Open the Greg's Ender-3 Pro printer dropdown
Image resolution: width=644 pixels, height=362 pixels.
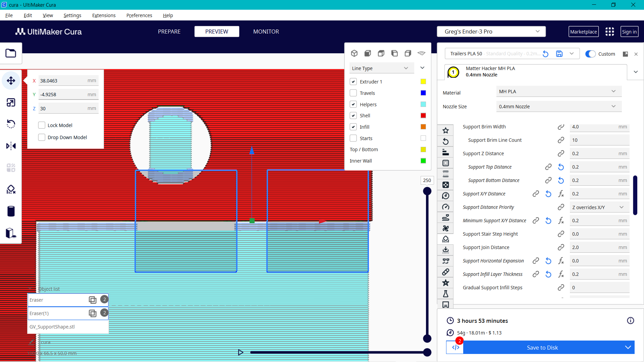pyautogui.click(x=491, y=31)
